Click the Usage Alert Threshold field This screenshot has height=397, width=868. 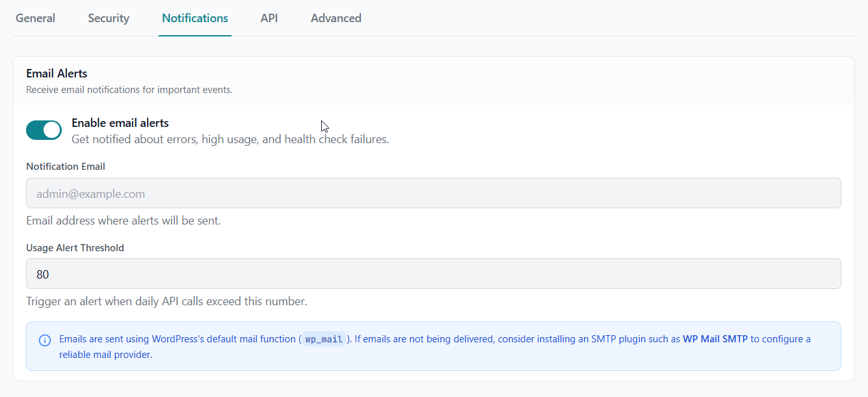tap(434, 274)
